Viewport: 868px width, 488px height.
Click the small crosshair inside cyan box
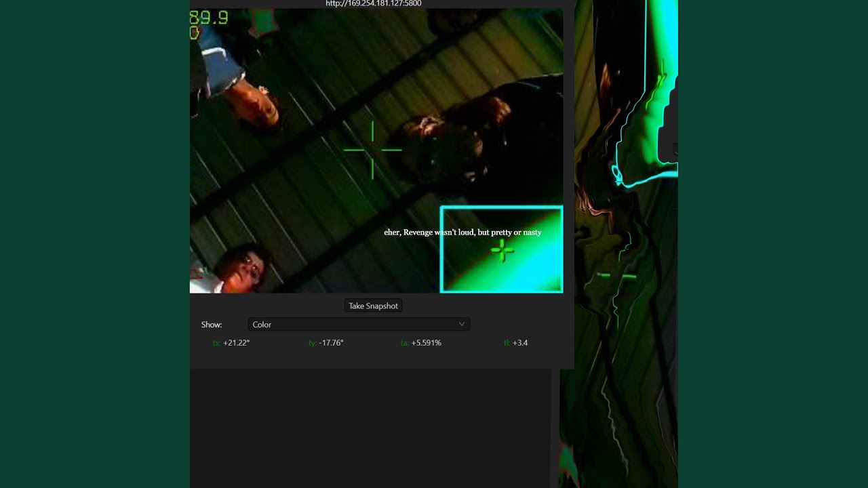502,251
